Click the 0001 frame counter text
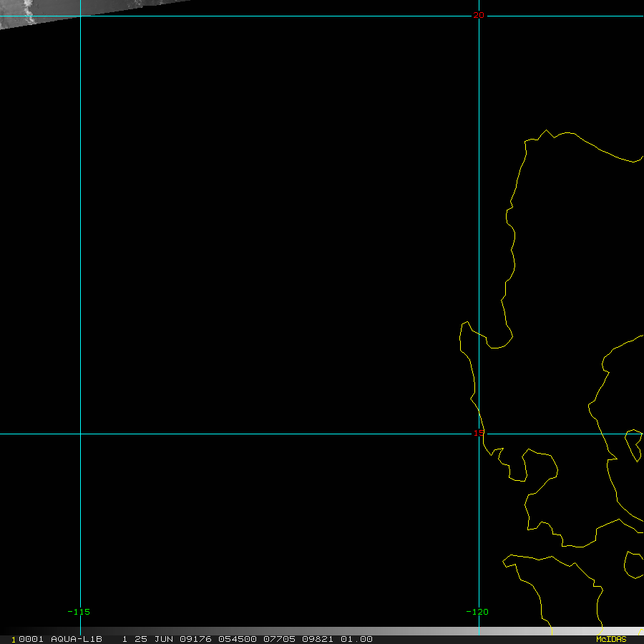 31,639
